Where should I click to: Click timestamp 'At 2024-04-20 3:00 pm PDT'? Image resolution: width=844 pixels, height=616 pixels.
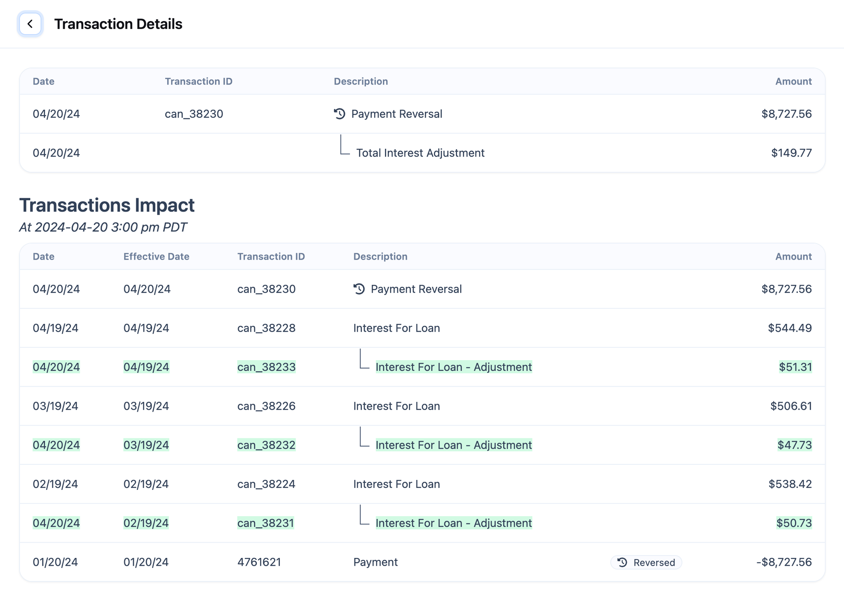(x=103, y=227)
